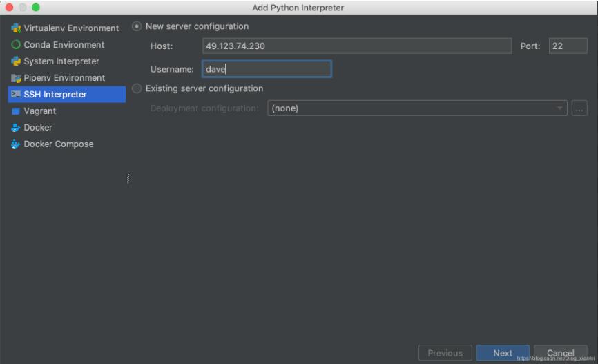Click the Docker whale icon
Image resolution: width=598 pixels, height=364 pixels.
16,128
